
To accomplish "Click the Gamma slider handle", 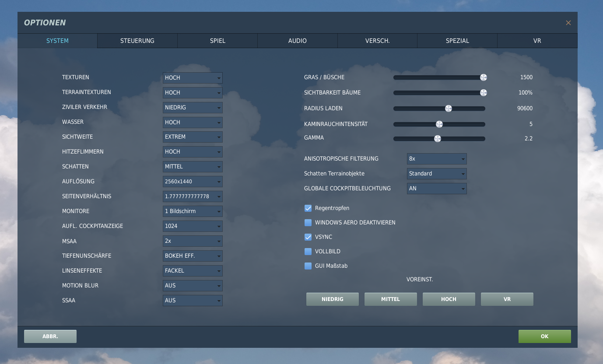I will point(437,139).
